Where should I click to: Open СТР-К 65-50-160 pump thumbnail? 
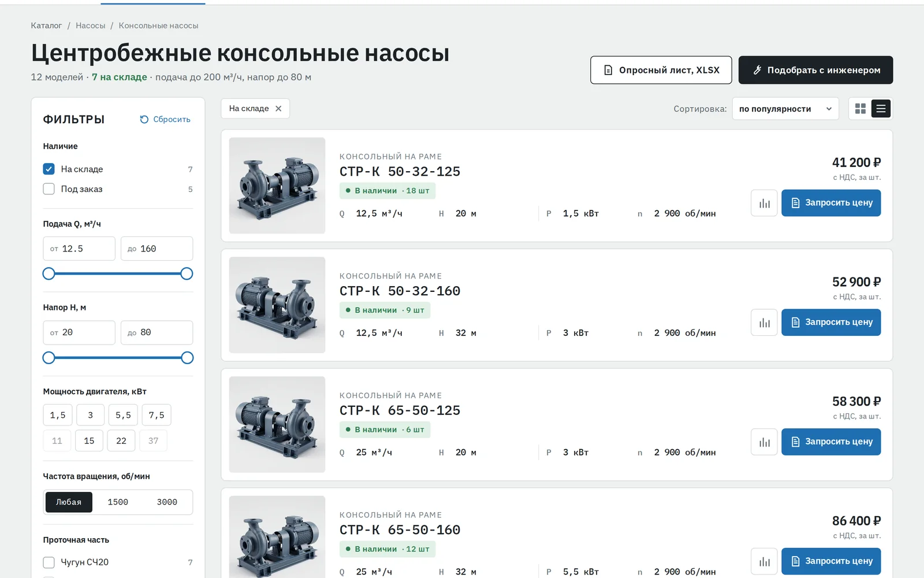click(277, 537)
